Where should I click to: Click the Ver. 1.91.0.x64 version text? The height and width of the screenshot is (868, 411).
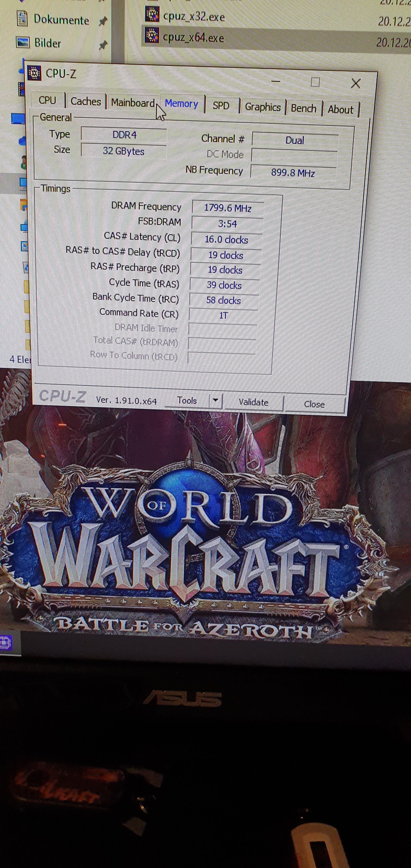click(126, 400)
